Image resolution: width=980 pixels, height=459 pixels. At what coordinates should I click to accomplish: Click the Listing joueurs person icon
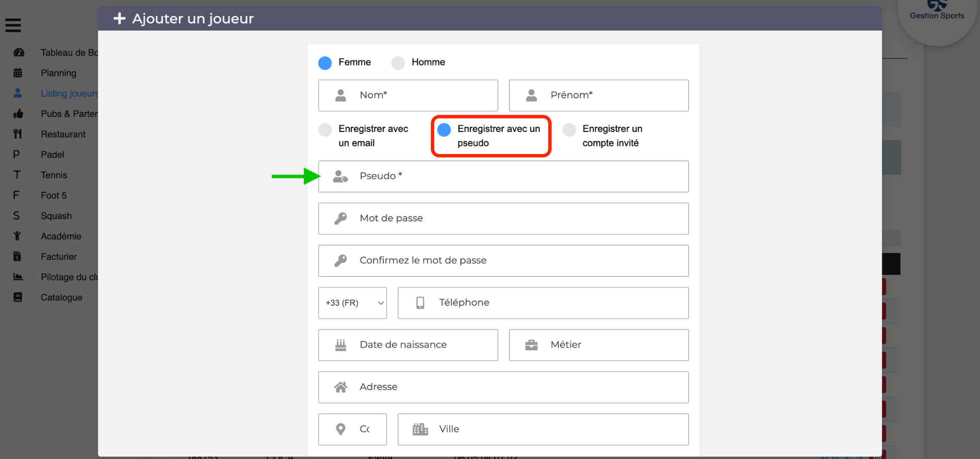pos(18,93)
